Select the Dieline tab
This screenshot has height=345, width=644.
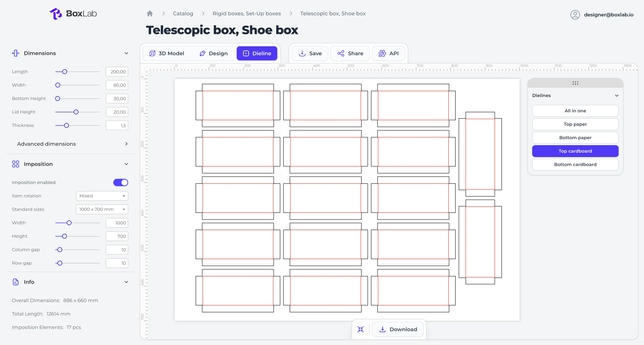[257, 53]
